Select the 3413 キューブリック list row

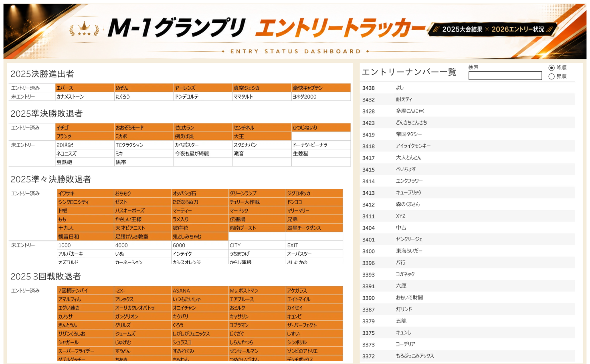pos(467,192)
